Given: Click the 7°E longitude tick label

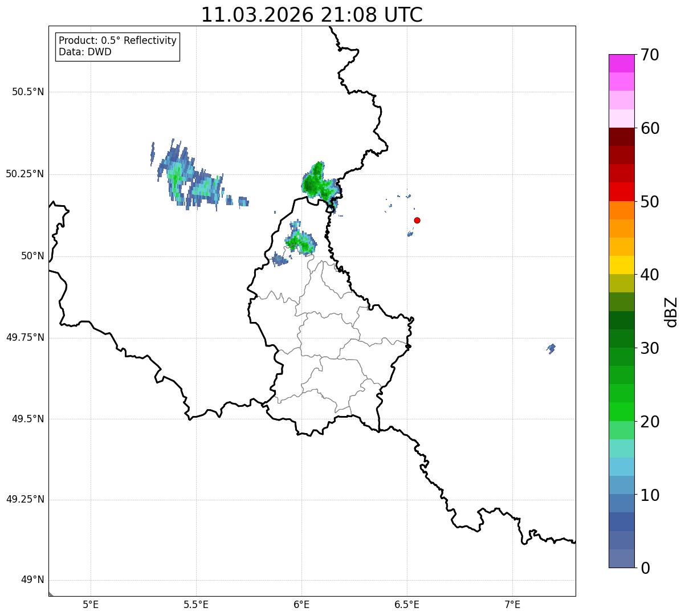Looking at the screenshot, I should pos(513,604).
